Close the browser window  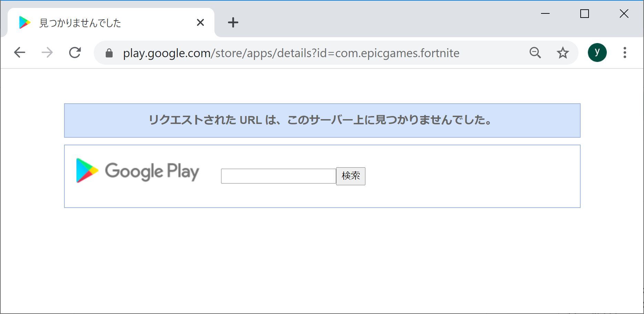coord(624,14)
